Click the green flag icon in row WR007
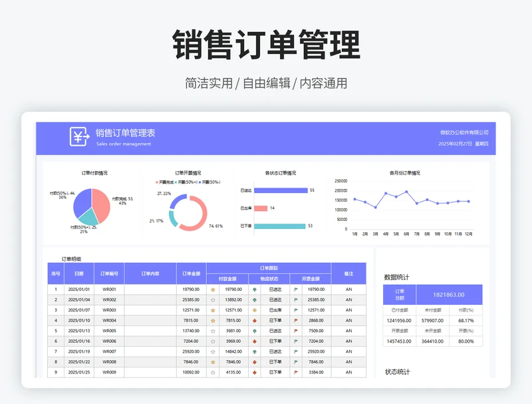This screenshot has width=532, height=404. tap(296, 351)
